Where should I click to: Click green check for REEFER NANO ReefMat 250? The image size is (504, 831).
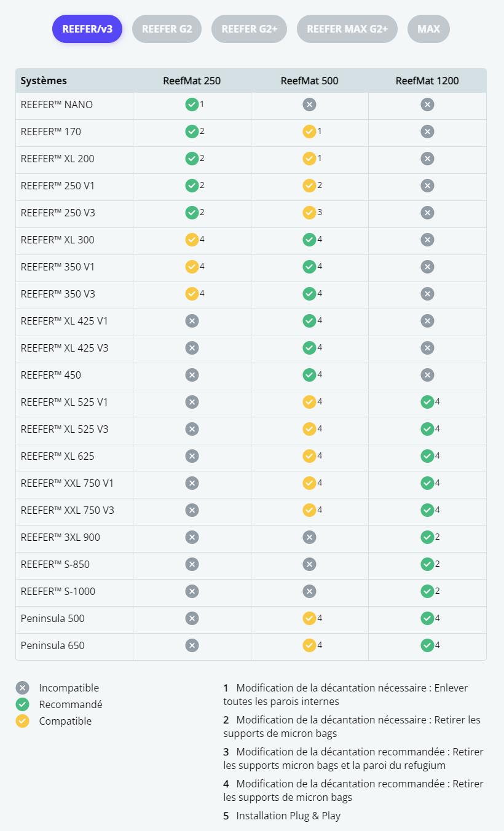click(x=192, y=104)
